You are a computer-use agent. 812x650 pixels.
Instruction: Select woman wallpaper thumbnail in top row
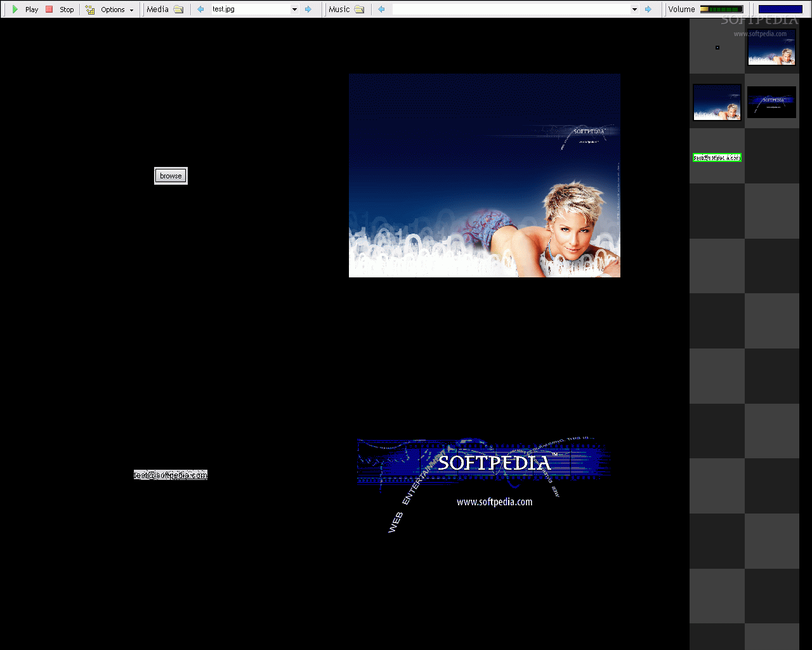pos(771,47)
